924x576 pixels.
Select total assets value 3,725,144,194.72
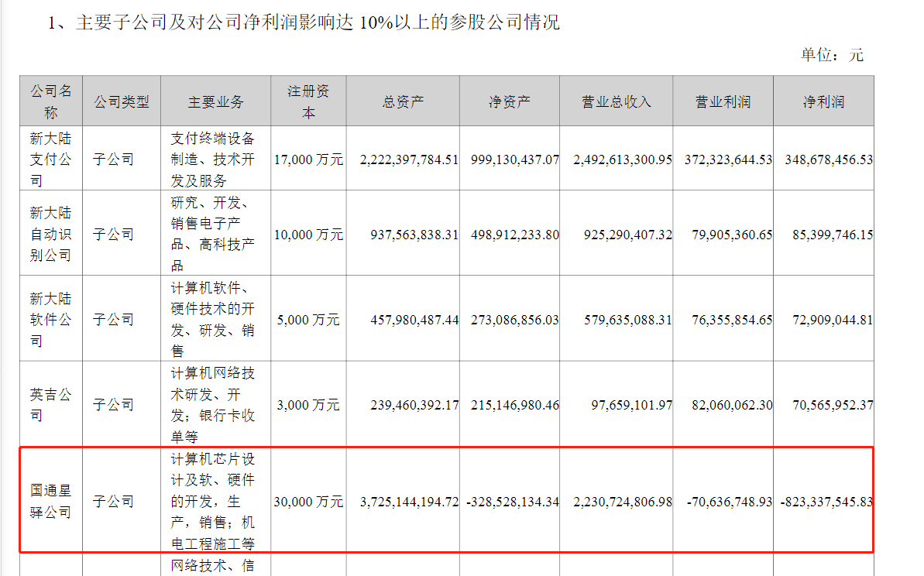[x=409, y=502]
